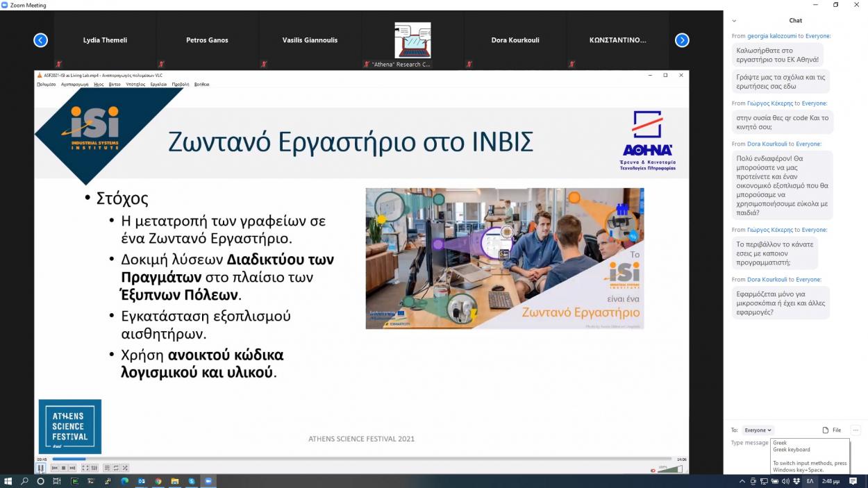
Task: Stop VLC playback
Action: coord(63,468)
